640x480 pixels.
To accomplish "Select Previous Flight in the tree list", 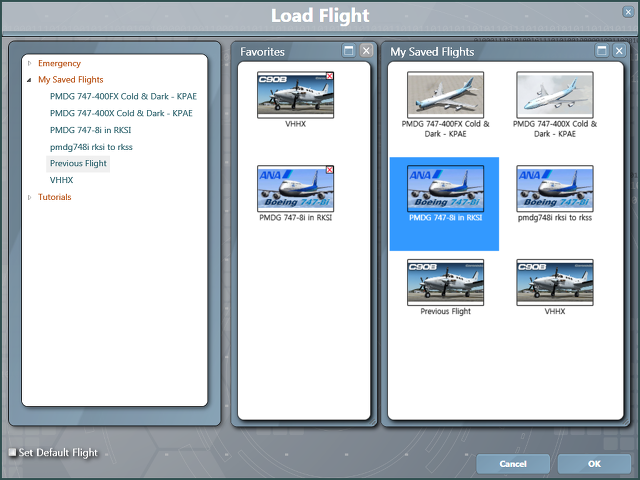I will [x=78, y=163].
